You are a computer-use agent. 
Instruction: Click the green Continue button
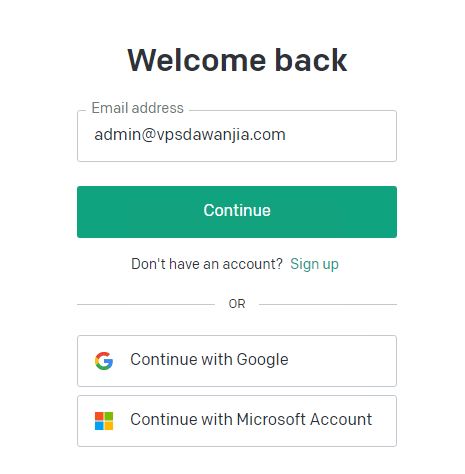tap(237, 212)
